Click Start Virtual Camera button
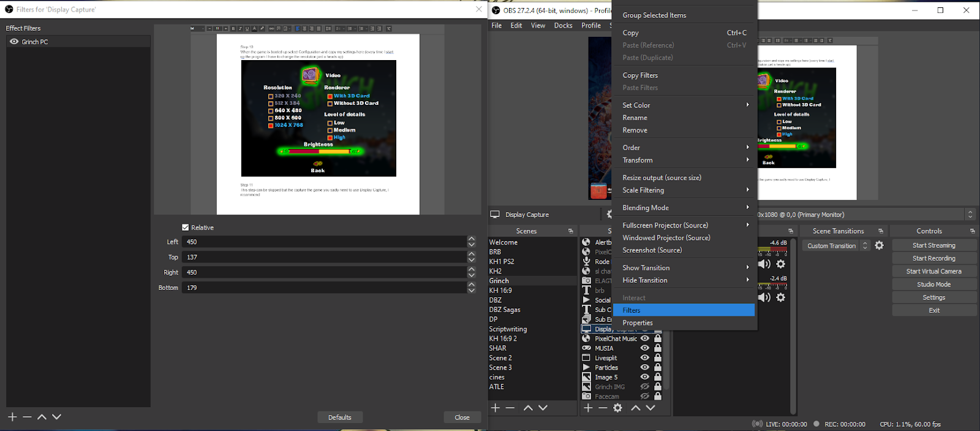 [934, 271]
